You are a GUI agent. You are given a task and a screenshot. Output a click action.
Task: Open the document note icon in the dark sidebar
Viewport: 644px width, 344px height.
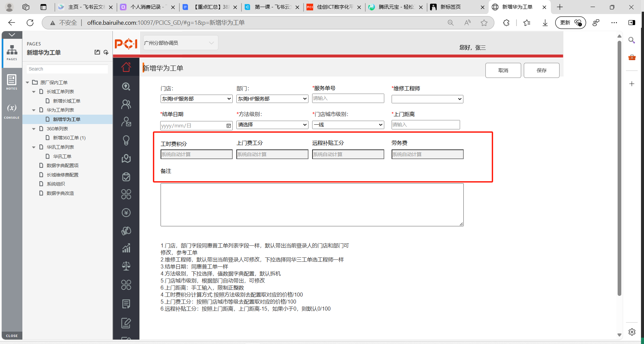tap(126, 304)
